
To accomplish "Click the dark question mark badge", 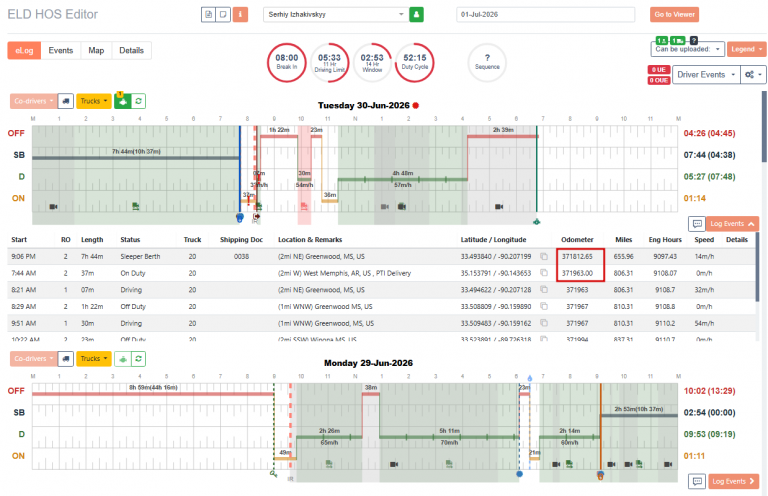I will (x=694, y=40).
